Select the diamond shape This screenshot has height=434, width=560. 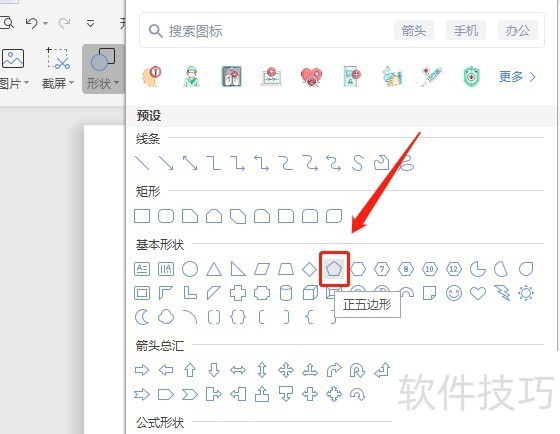coord(309,269)
